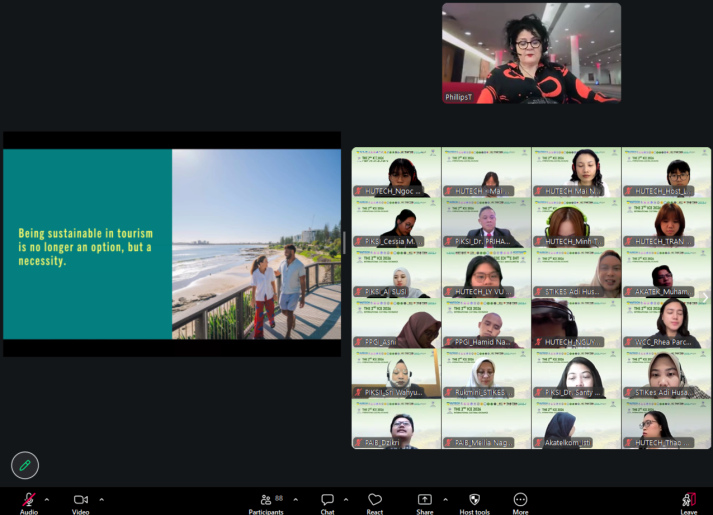Expand audio options arrow beside Audio
This screenshot has width=713, height=515.
point(47,499)
